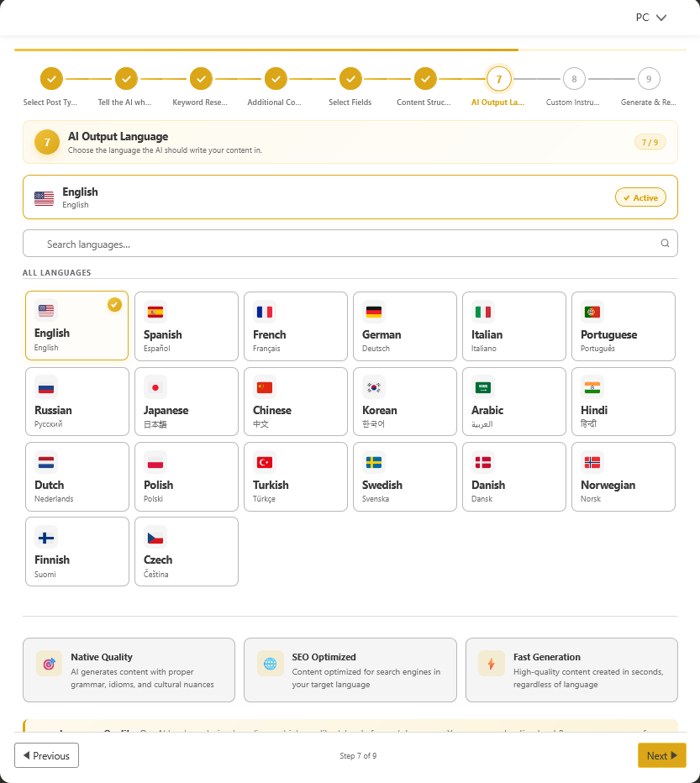
Task: Click the French flag icon
Action: [265, 311]
